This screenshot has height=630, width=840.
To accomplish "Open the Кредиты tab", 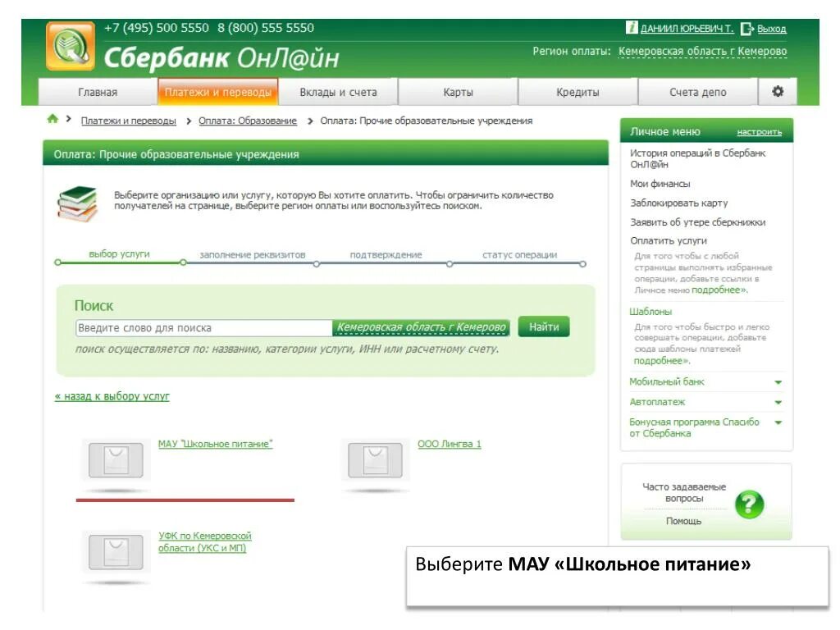I will click(x=577, y=92).
